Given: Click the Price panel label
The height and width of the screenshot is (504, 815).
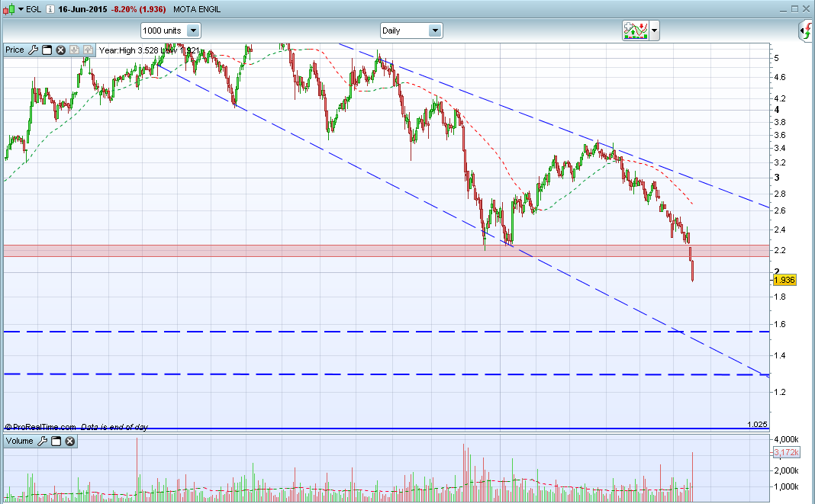Looking at the screenshot, I should point(14,50).
